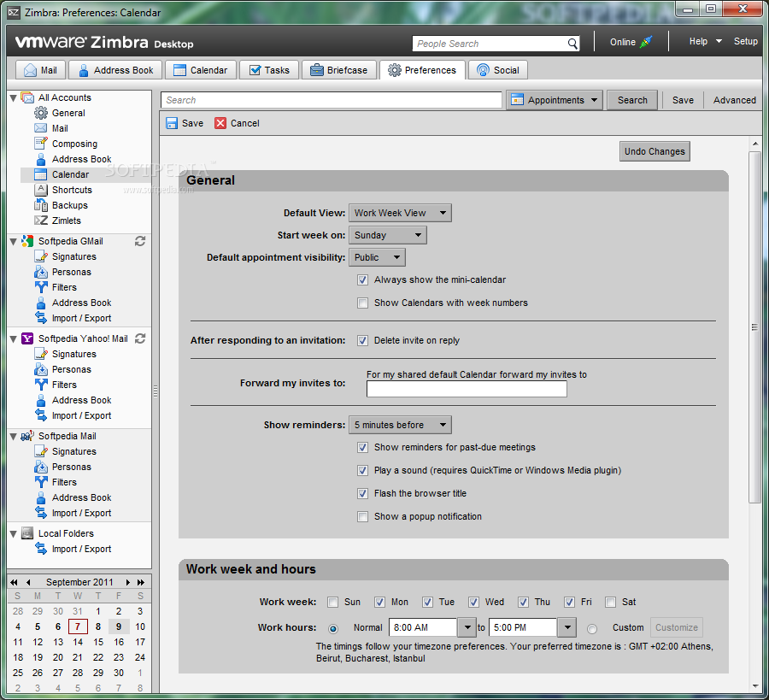769x700 pixels.
Task: Toggle Always show the mini-calendar checkbox
Action: (x=362, y=280)
